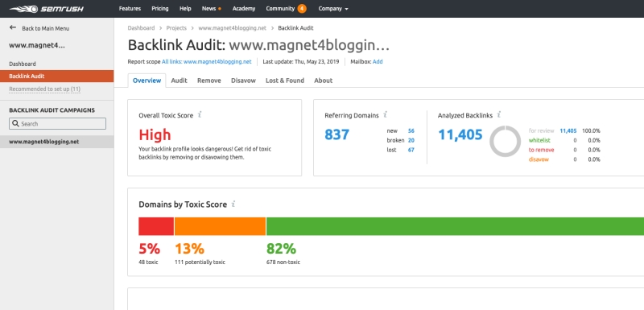Click the for review count 11,405
644x310 pixels.
pos(568,131)
